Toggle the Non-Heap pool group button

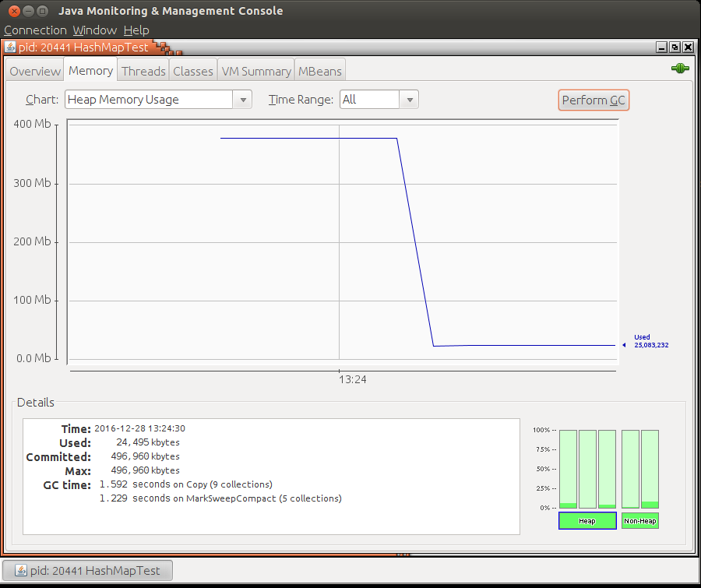[x=640, y=521]
